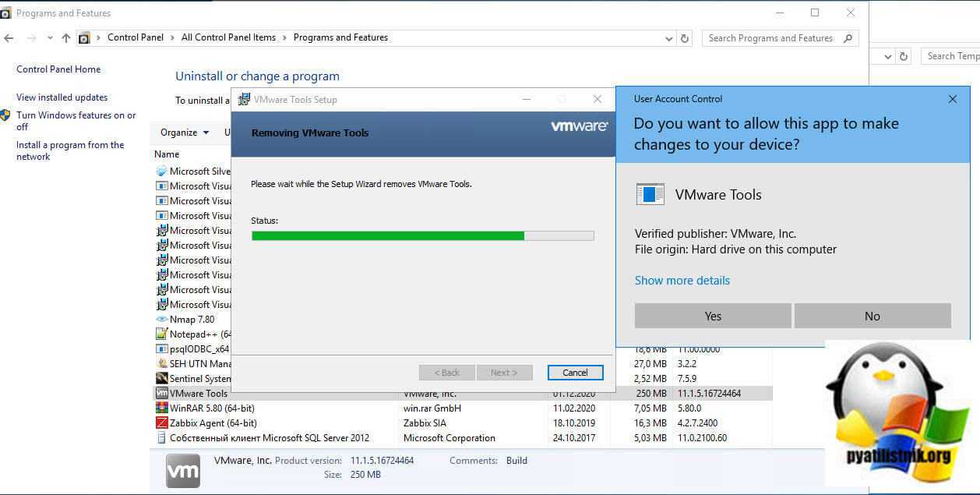Select the Sentinel System icon
Image resolution: width=980 pixels, height=495 pixels.
coord(161,379)
